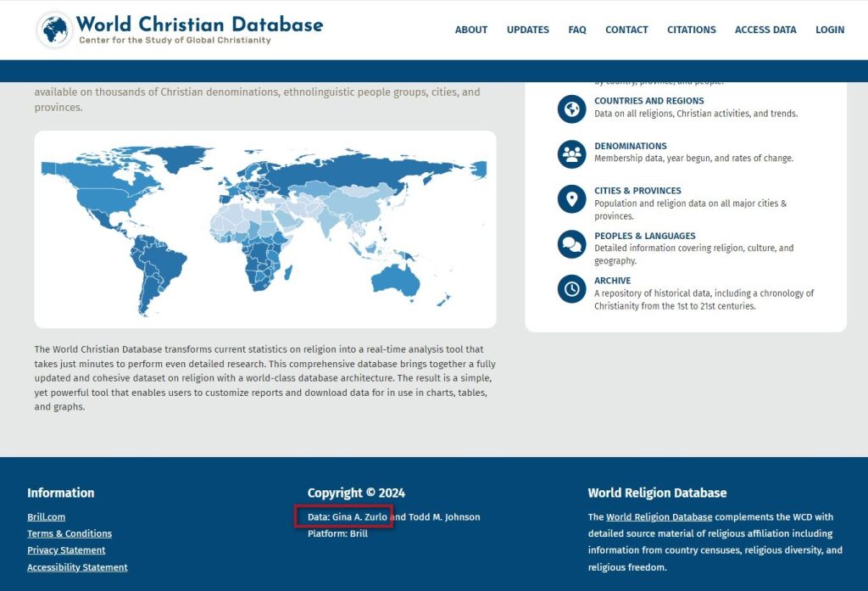Click the Denominations people group icon
This screenshot has width=868, height=591.
(572, 153)
